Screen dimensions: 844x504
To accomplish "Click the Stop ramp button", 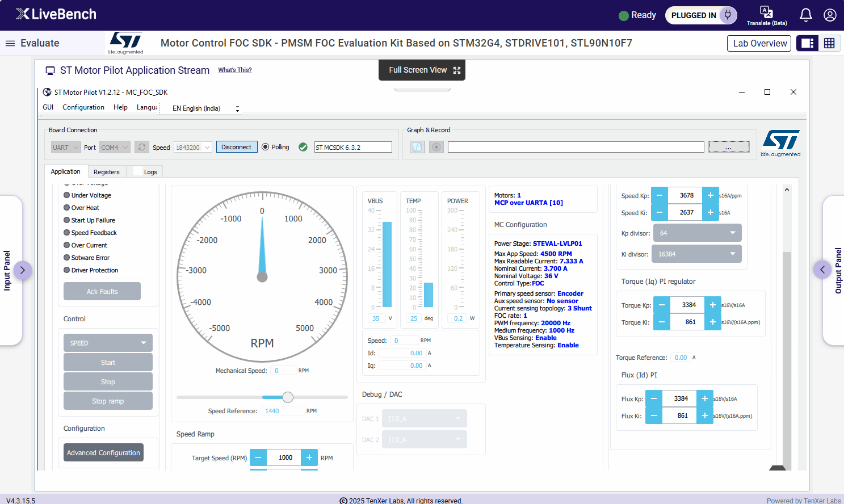I will click(x=108, y=401).
